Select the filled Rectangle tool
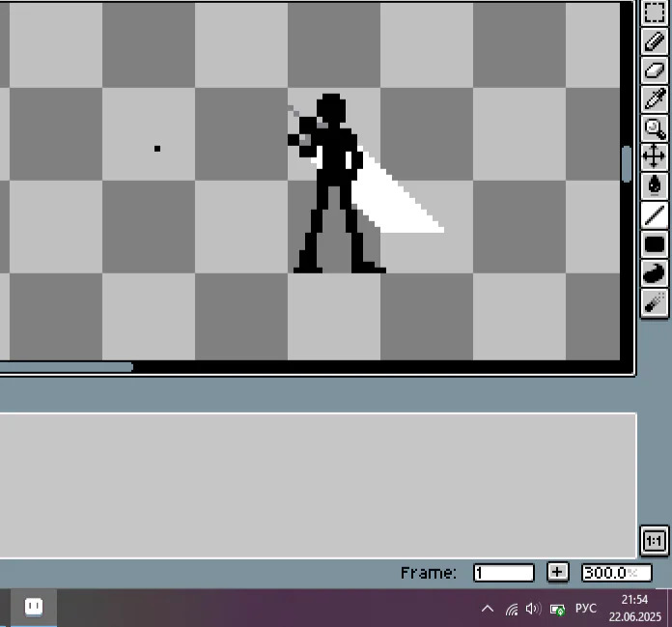The width and height of the screenshot is (672, 627). [655, 244]
